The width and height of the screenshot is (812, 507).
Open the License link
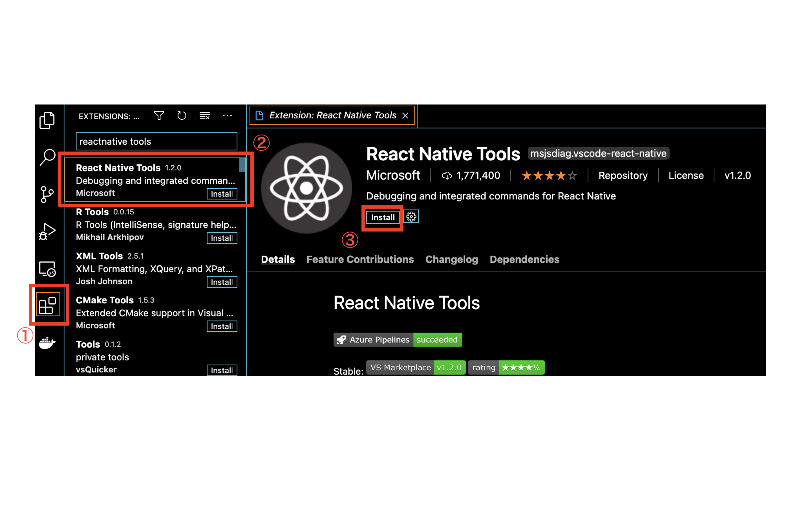(685, 175)
